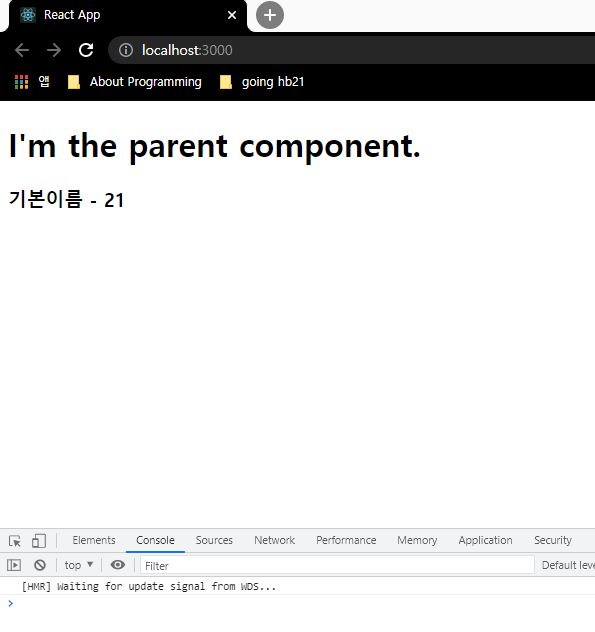Click the browser forward arrow

coord(54,50)
